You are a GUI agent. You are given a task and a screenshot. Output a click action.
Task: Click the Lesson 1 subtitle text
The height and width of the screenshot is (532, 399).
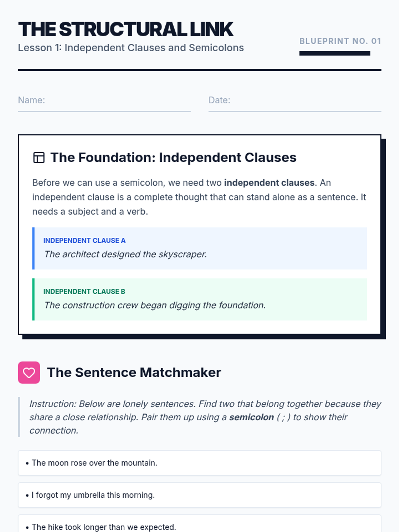(131, 48)
